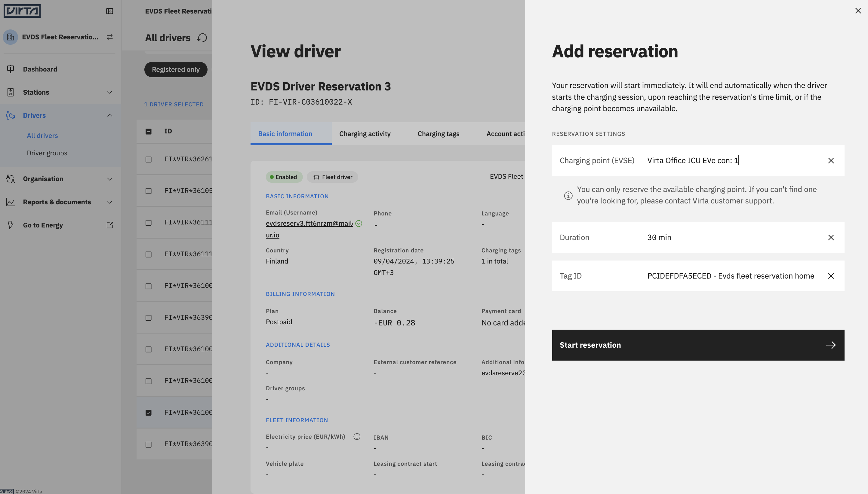Open Driver groups in the sidebar
This screenshot has width=868, height=494.
(x=47, y=153)
